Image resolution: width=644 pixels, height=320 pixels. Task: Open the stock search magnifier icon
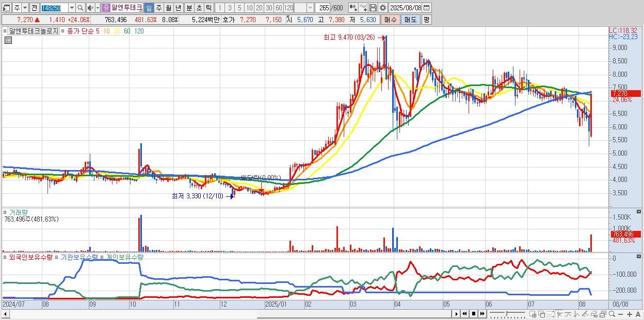point(80,8)
